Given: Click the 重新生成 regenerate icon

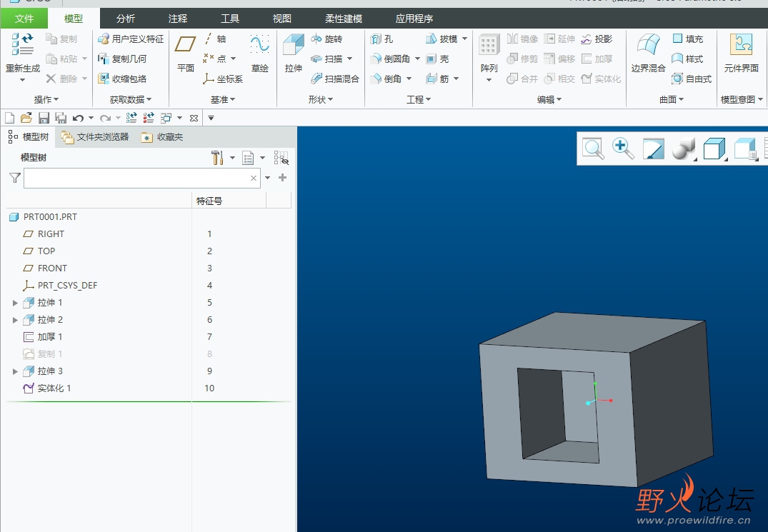Looking at the screenshot, I should (x=23, y=44).
